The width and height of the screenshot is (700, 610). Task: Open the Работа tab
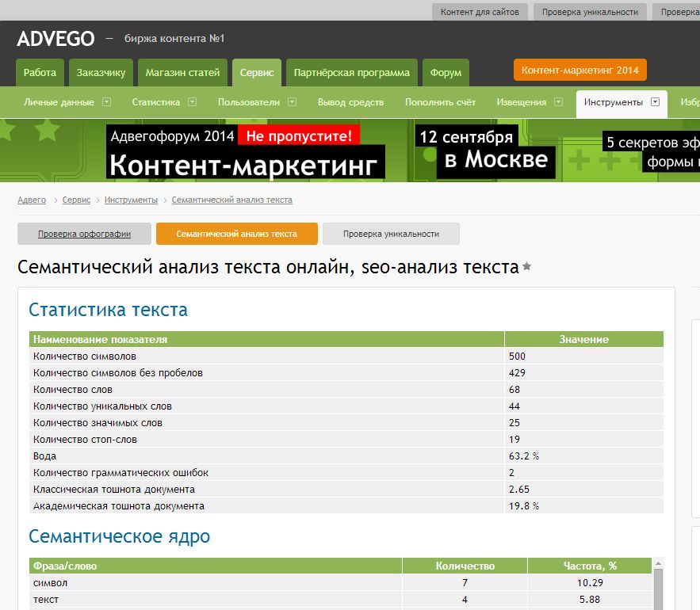(40, 73)
